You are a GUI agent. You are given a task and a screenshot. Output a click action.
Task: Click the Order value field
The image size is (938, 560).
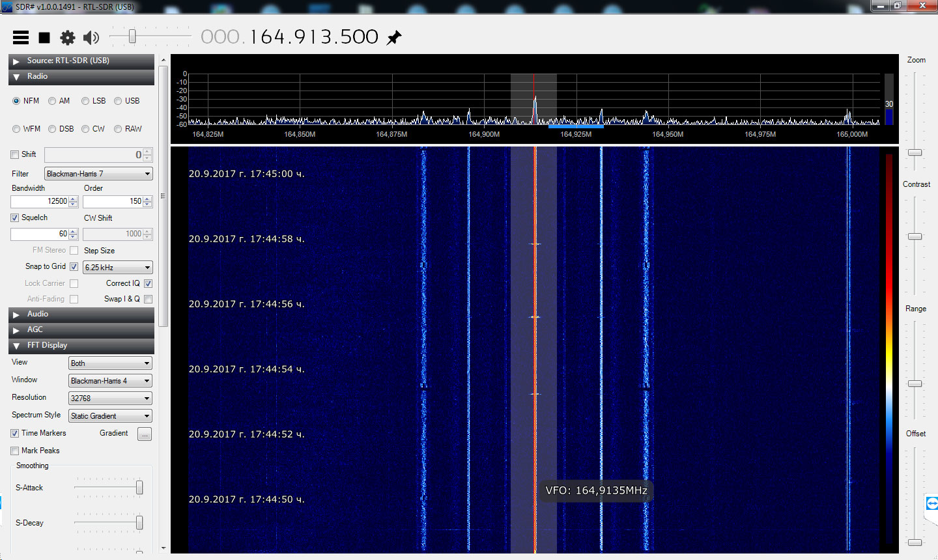tap(113, 201)
